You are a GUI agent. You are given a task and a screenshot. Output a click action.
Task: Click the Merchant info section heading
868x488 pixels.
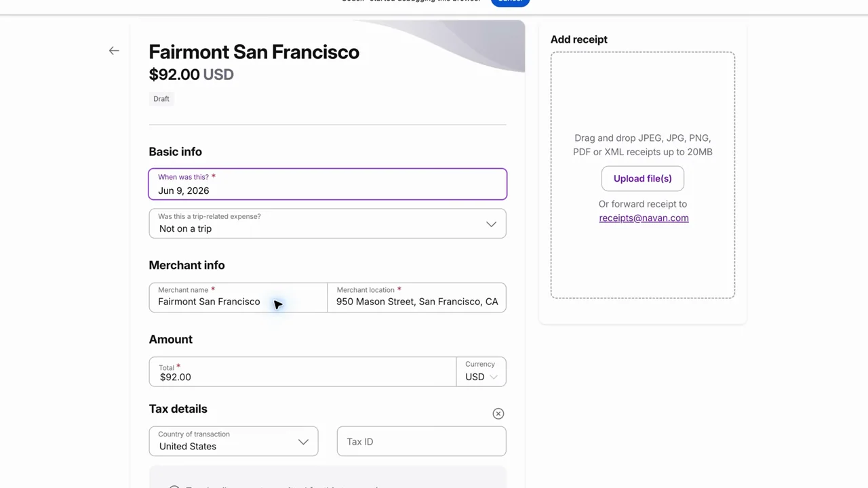(186, 265)
